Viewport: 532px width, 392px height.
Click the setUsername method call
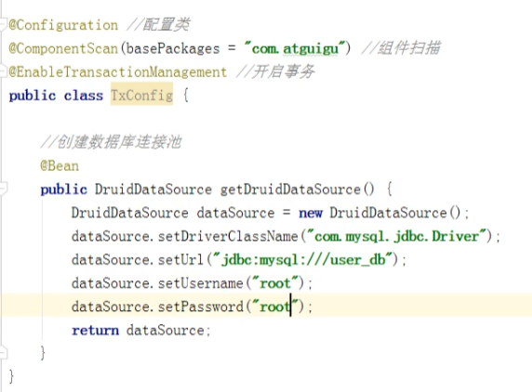click(x=201, y=283)
